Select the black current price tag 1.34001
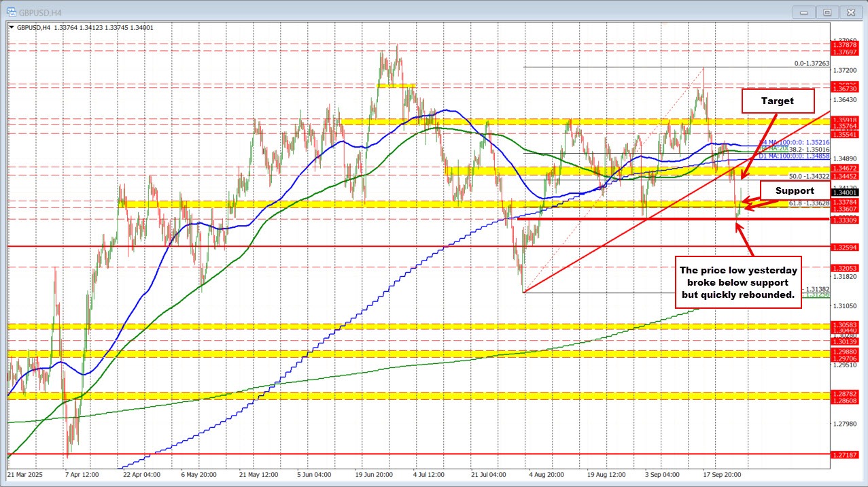Image resolution: width=868 pixels, height=487 pixels. pyautogui.click(x=846, y=192)
